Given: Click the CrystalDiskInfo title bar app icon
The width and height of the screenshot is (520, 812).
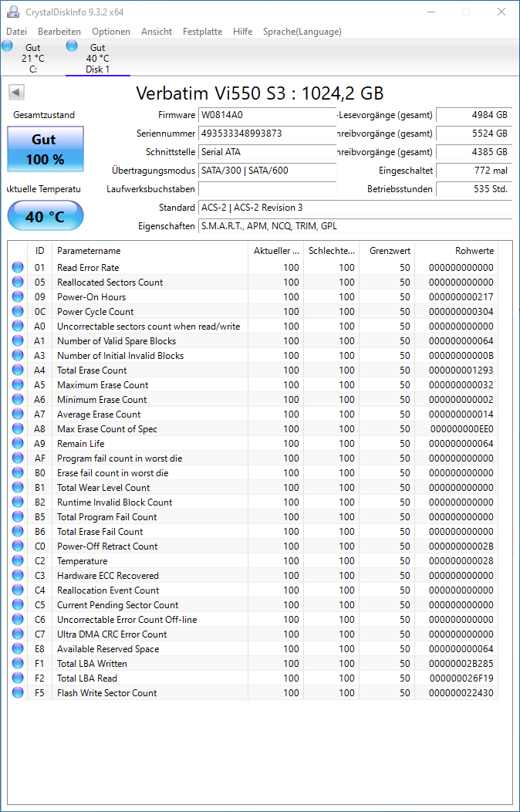Looking at the screenshot, I should pyautogui.click(x=13, y=12).
